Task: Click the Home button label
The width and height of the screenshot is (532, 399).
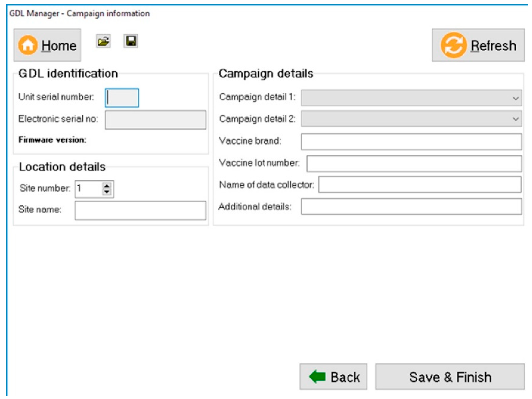Action: (59, 46)
